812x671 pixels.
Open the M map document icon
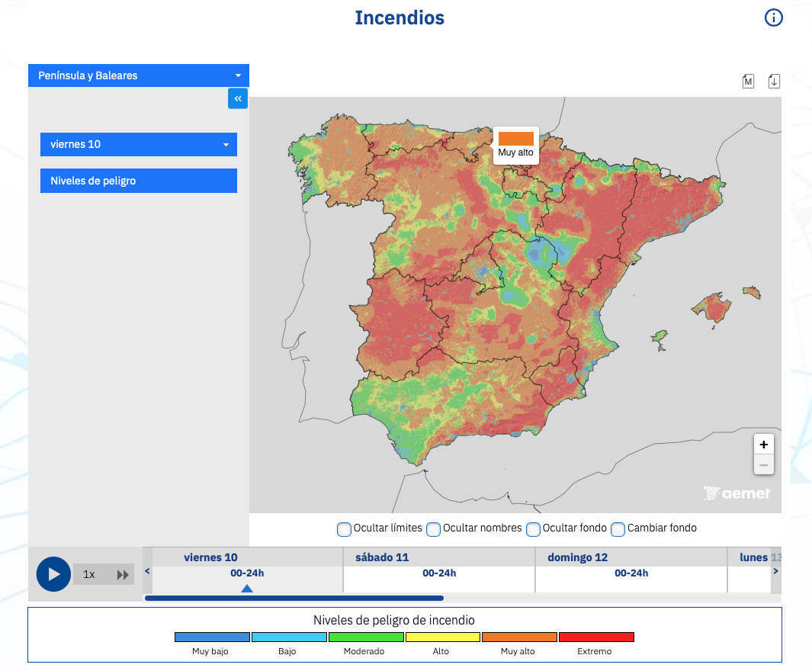pos(748,82)
